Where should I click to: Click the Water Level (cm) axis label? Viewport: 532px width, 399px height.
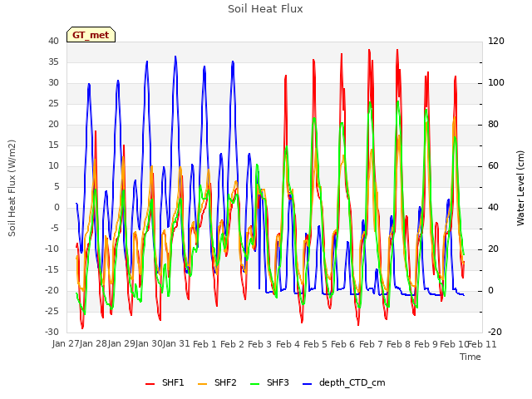tap(520, 188)
